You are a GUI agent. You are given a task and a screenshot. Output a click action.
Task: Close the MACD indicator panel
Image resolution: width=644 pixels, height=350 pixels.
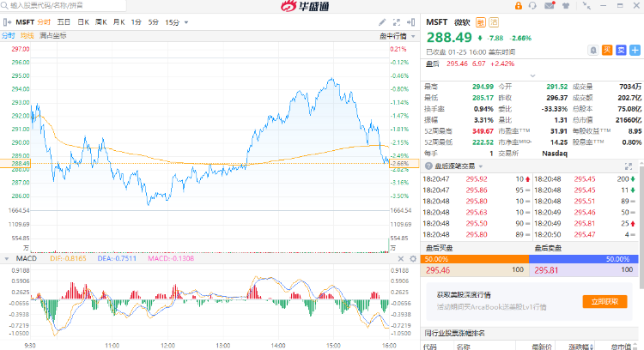pyautogui.click(x=401, y=258)
